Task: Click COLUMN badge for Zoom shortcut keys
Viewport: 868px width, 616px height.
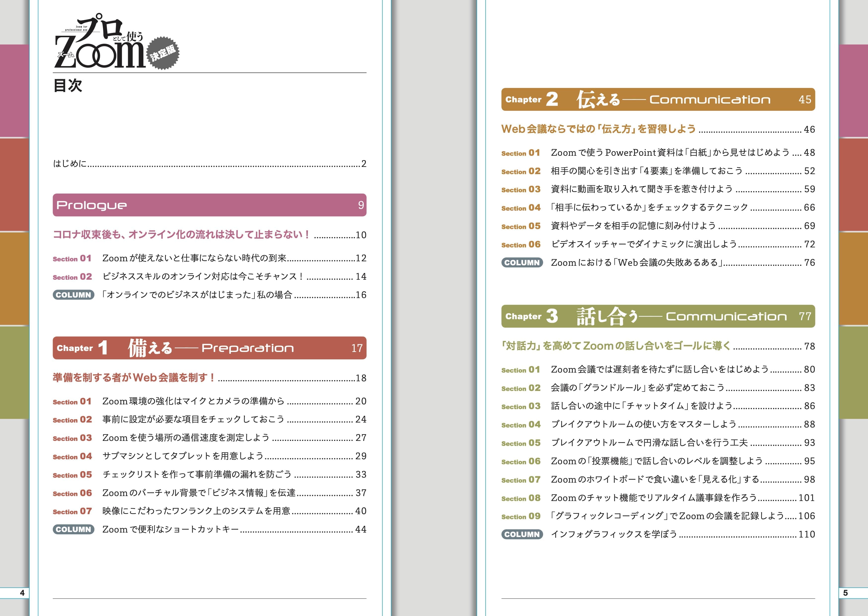Action: click(73, 529)
